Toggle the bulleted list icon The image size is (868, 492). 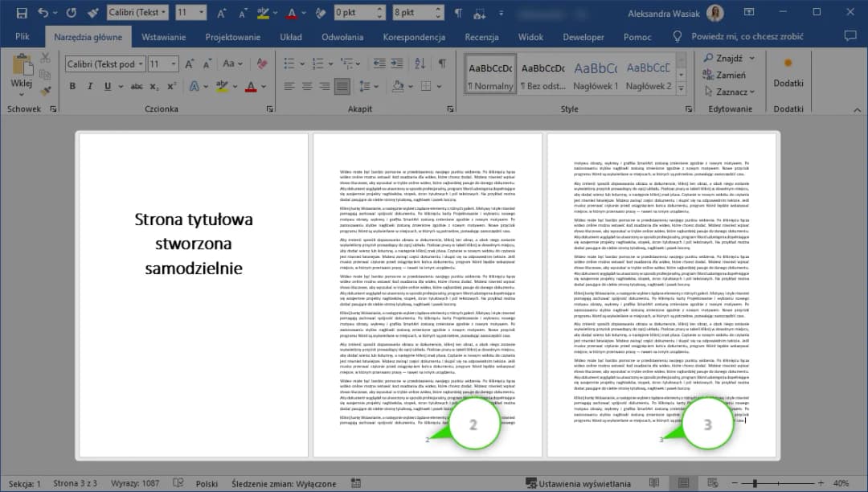point(289,64)
